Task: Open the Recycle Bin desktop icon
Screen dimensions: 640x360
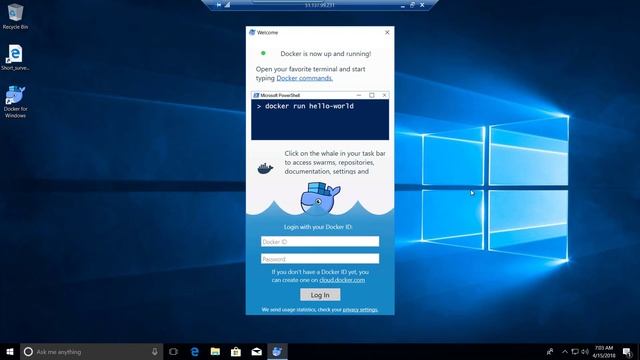Action: [x=15, y=16]
